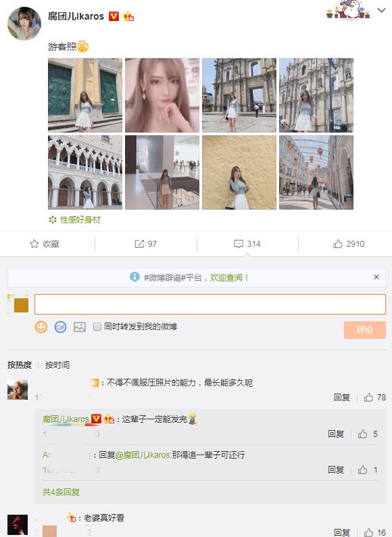Like the comment with 78 likes

coord(368,397)
